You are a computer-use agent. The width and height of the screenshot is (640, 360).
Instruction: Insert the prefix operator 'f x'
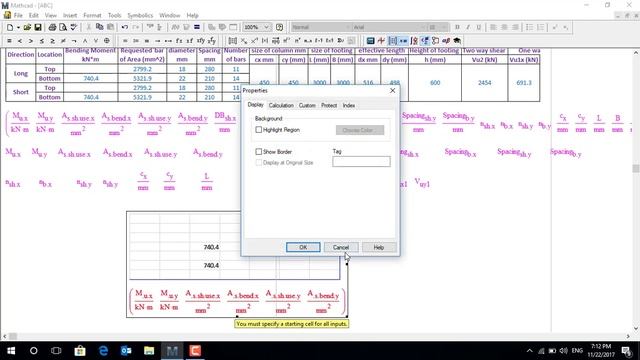[x=179, y=41]
